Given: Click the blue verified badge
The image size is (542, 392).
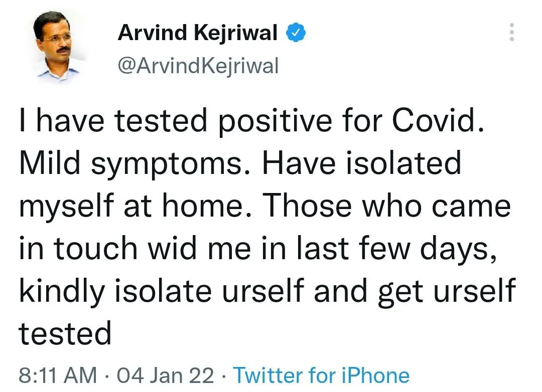Looking at the screenshot, I should 297,33.
